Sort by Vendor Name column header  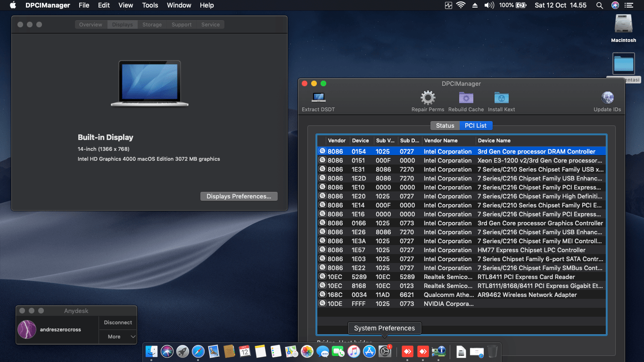448,140
